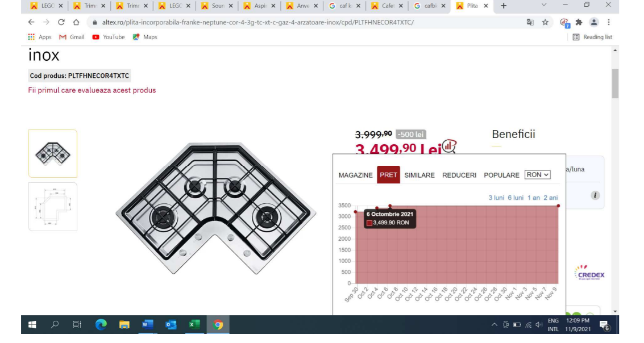Image resolution: width=644 pixels, height=343 pixels.
Task: Open YouTube bookmark
Action: [109, 37]
